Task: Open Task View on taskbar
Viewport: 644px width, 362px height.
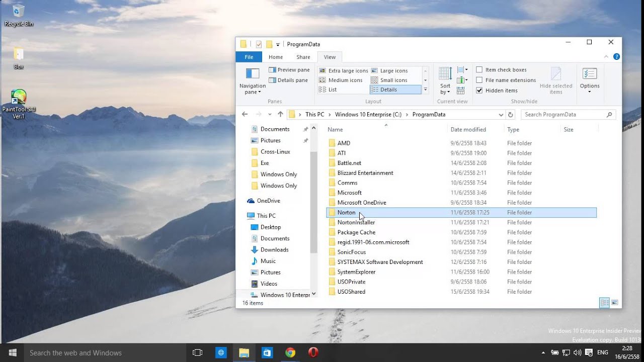Action: pos(198,353)
